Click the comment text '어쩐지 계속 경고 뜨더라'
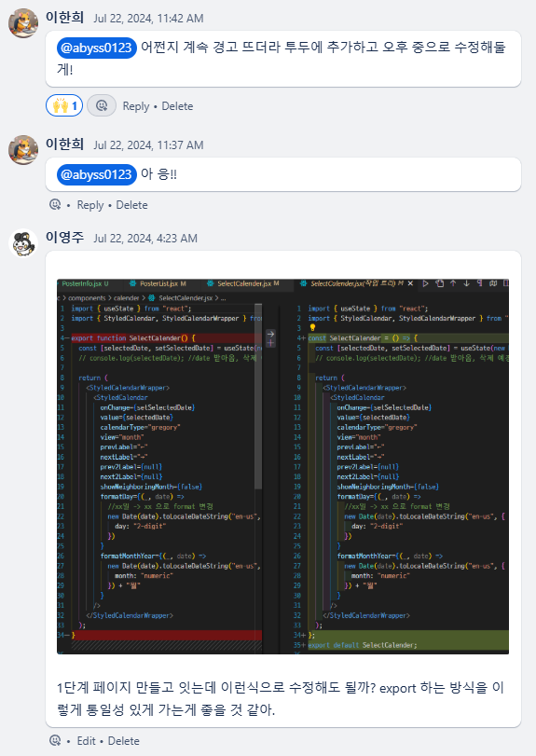The width and height of the screenshot is (536, 756). point(211,48)
